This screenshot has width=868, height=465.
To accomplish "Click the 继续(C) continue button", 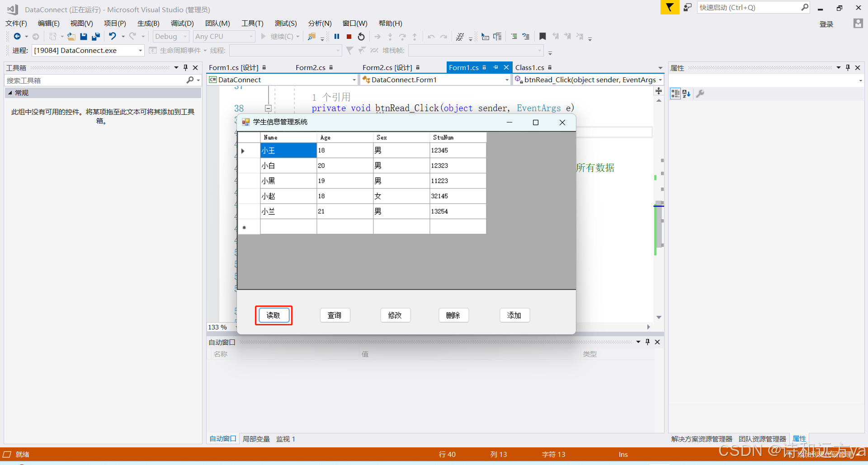I will click(280, 37).
